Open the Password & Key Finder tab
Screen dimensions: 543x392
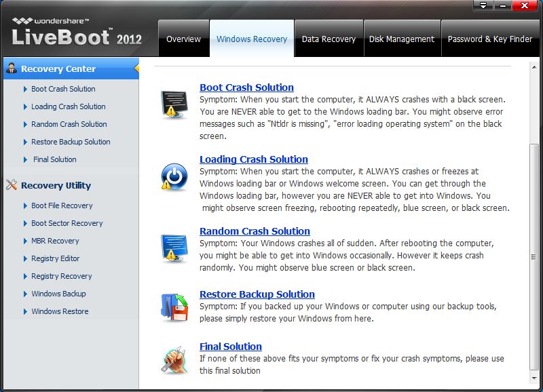coord(489,39)
